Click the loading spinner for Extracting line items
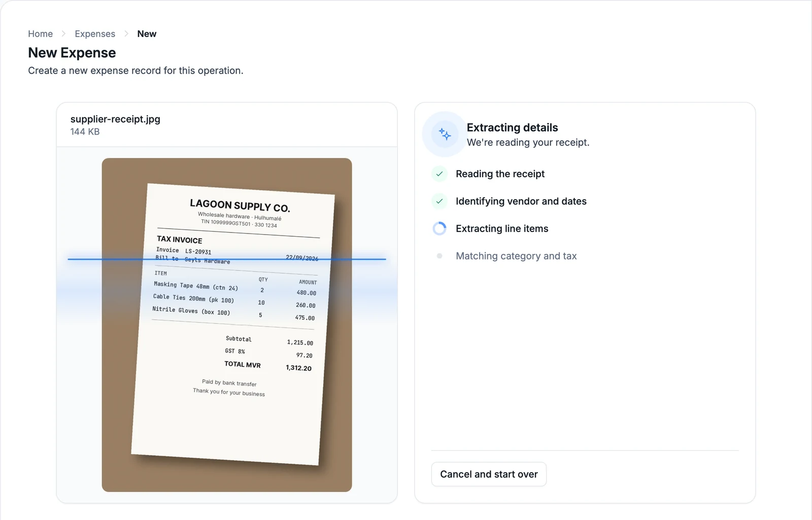The width and height of the screenshot is (812, 520). pyautogui.click(x=439, y=229)
